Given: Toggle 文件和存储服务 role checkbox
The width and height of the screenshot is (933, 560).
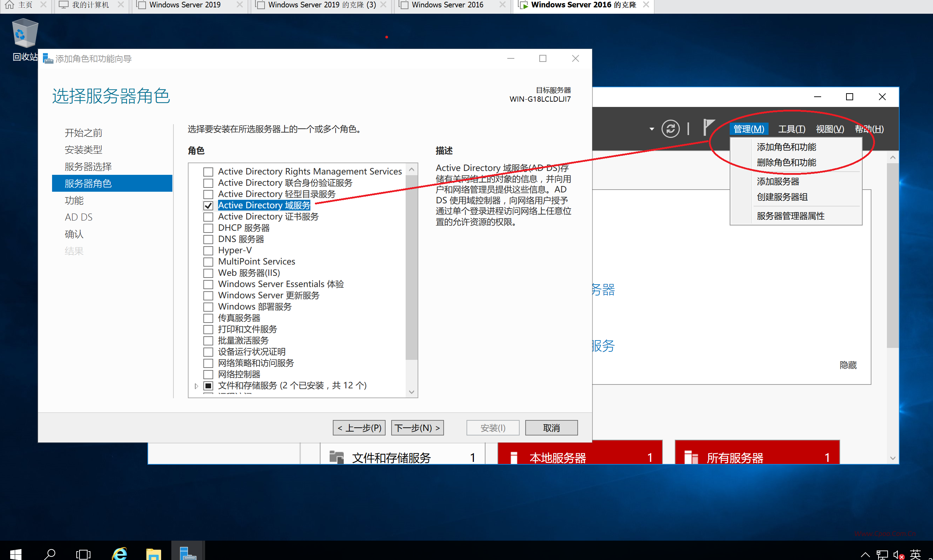Looking at the screenshot, I should pos(208,386).
